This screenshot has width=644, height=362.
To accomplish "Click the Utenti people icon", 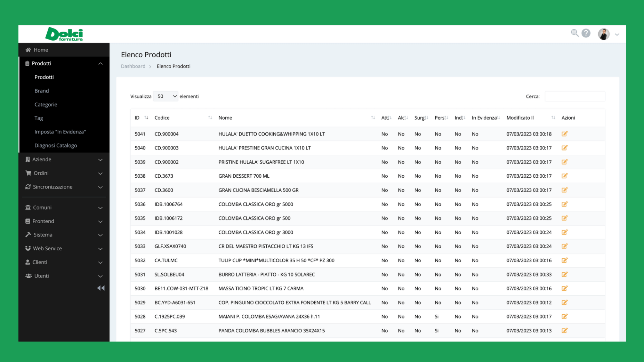I will [29, 276].
